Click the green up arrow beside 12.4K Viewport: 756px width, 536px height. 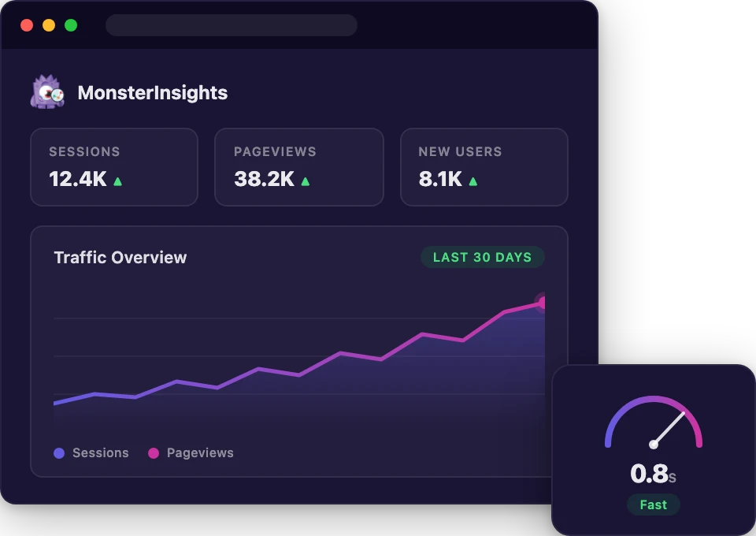[117, 181]
